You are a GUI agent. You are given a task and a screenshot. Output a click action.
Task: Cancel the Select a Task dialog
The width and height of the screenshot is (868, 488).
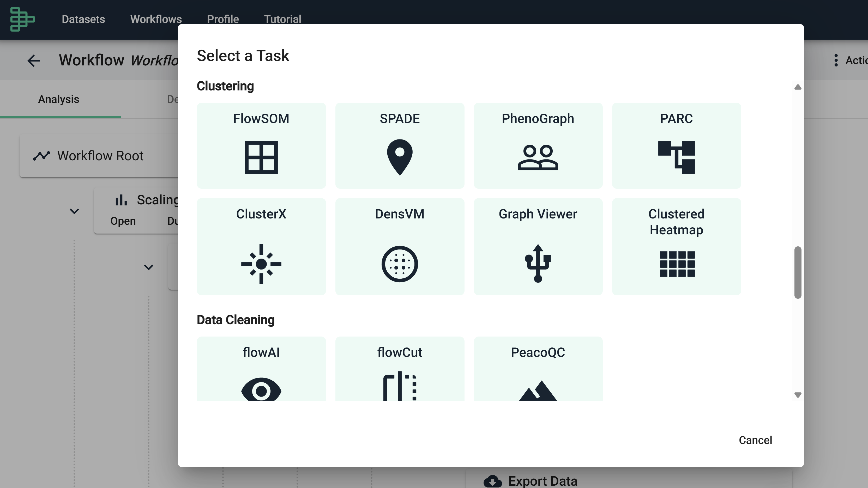755,440
